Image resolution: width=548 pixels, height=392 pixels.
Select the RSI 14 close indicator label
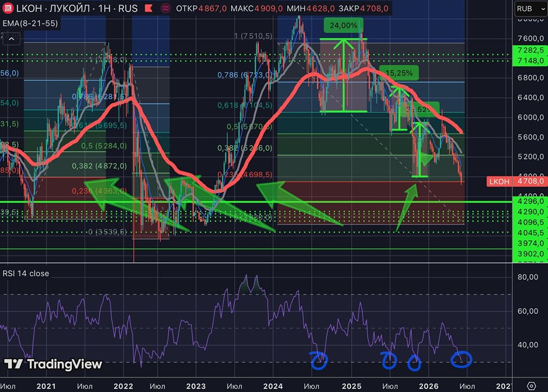click(x=26, y=273)
